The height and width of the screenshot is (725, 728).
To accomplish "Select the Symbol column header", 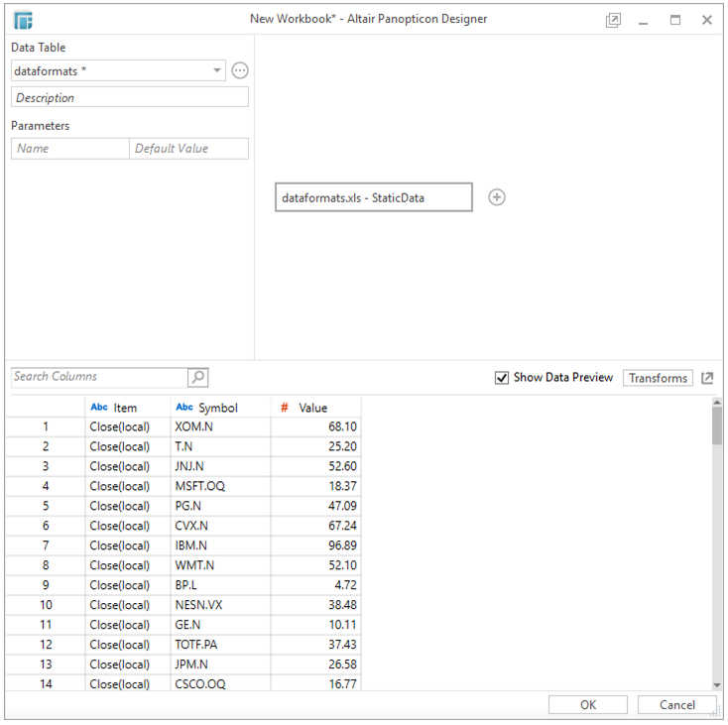I will [x=220, y=408].
